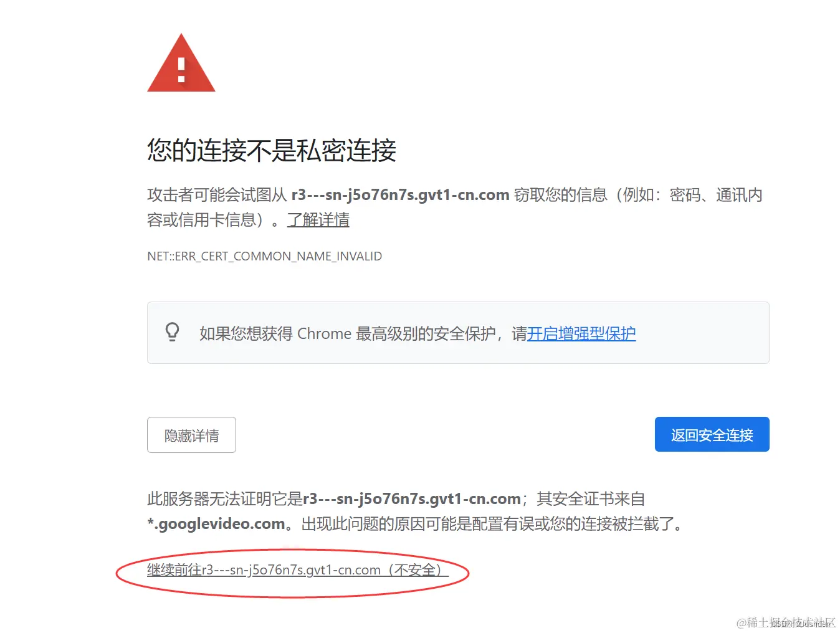Click the 容或信用卡信息 text

tap(201, 220)
